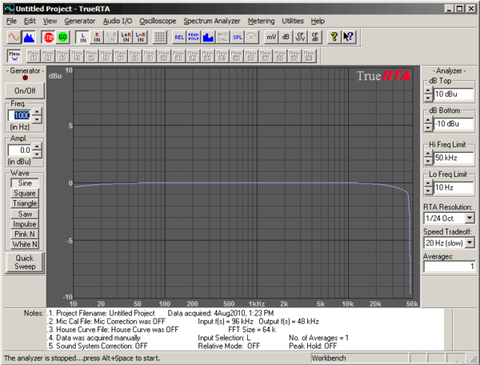480x365 pixels.
Task: Choose the Pink N noise waveform
Action: click(x=25, y=234)
